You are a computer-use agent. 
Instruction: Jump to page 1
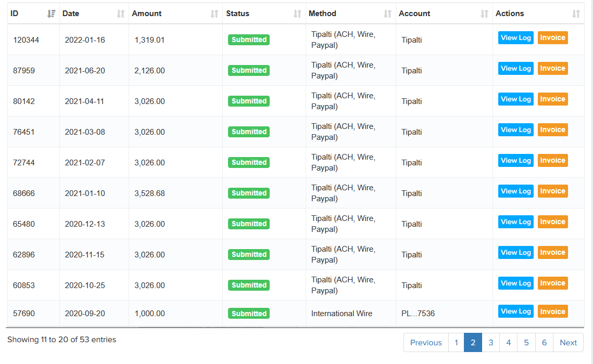coord(456,343)
